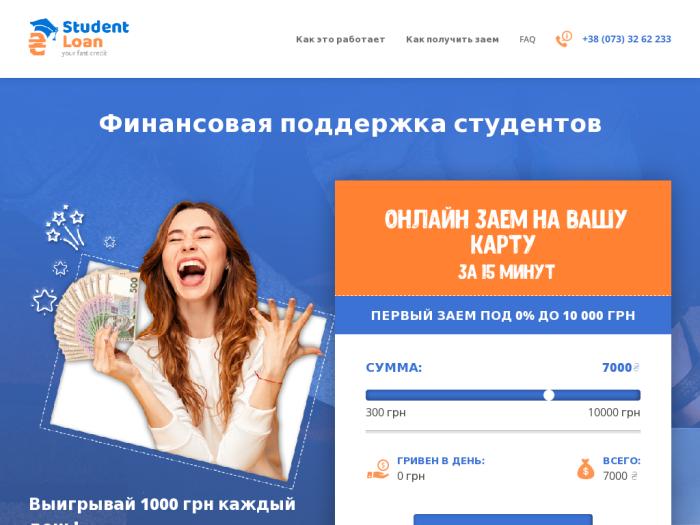Click the orange phone icon in header
The height and width of the screenshot is (525, 700).
tap(563, 39)
